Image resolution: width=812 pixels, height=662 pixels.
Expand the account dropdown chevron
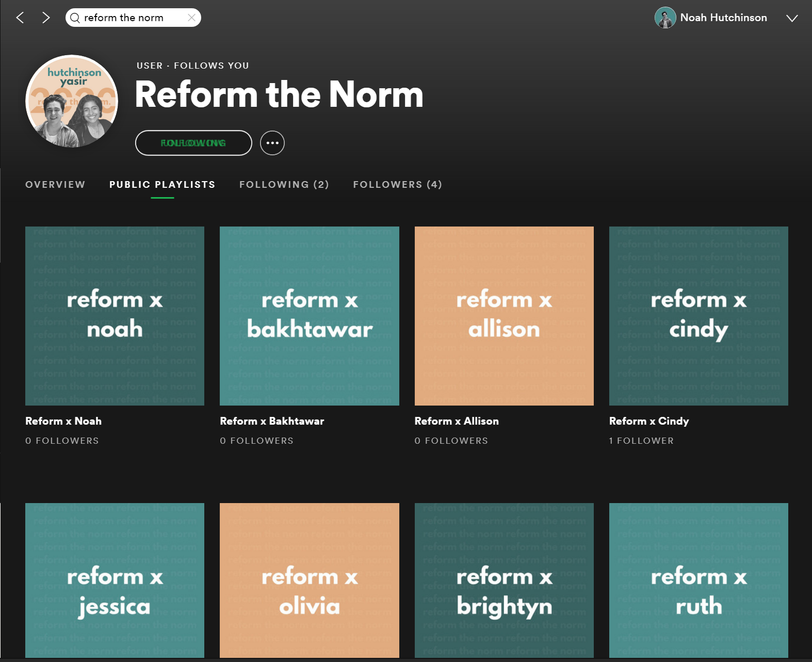[x=791, y=18]
